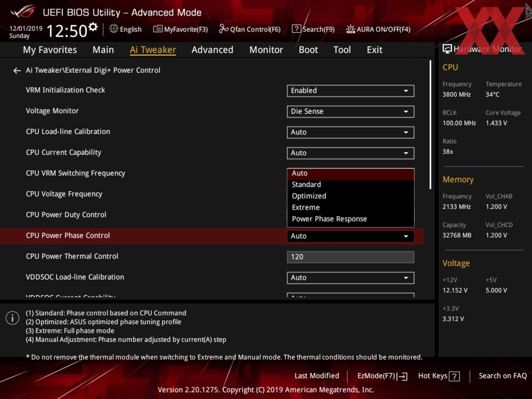The width and height of the screenshot is (532, 399).
Task: Select the Ai Tweaker tab
Action: 153,50
